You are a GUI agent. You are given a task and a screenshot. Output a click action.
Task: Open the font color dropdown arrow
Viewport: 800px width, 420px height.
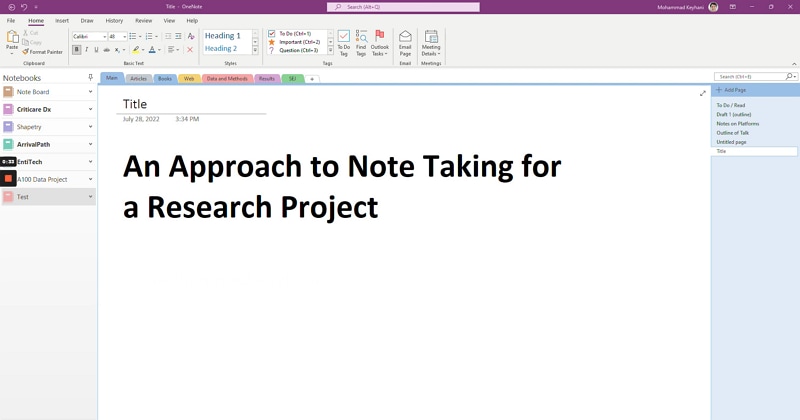click(x=159, y=50)
